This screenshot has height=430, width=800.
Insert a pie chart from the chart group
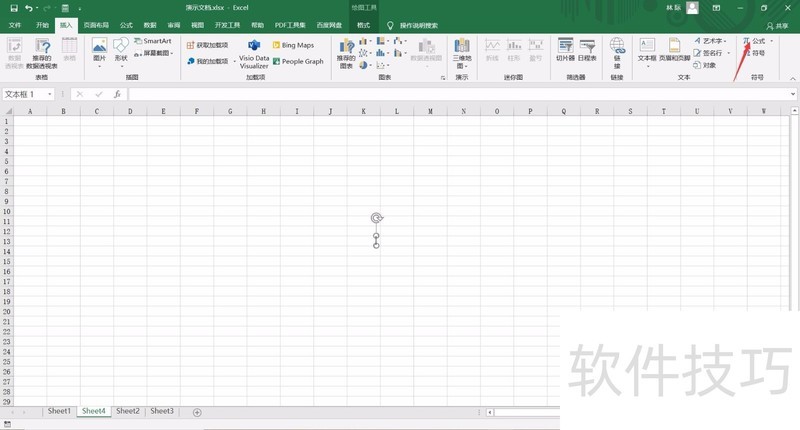363,65
